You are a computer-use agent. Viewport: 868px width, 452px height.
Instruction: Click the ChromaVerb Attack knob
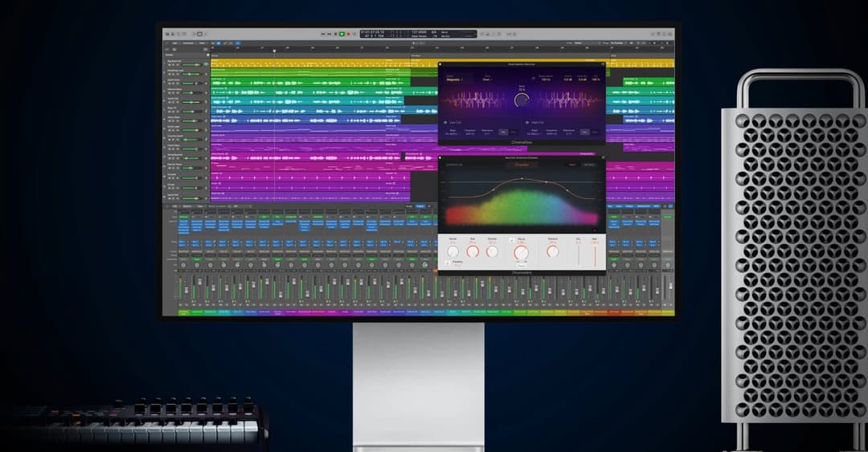click(x=452, y=251)
